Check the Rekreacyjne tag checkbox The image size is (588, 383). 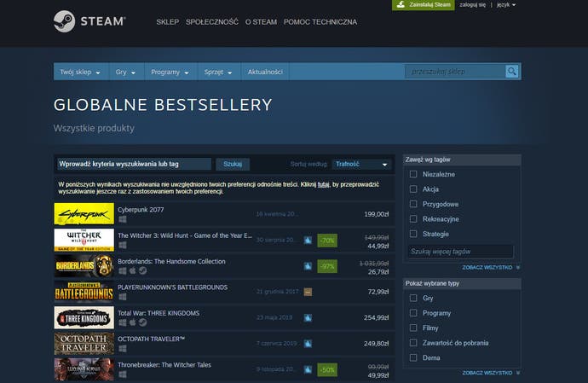[x=413, y=219]
